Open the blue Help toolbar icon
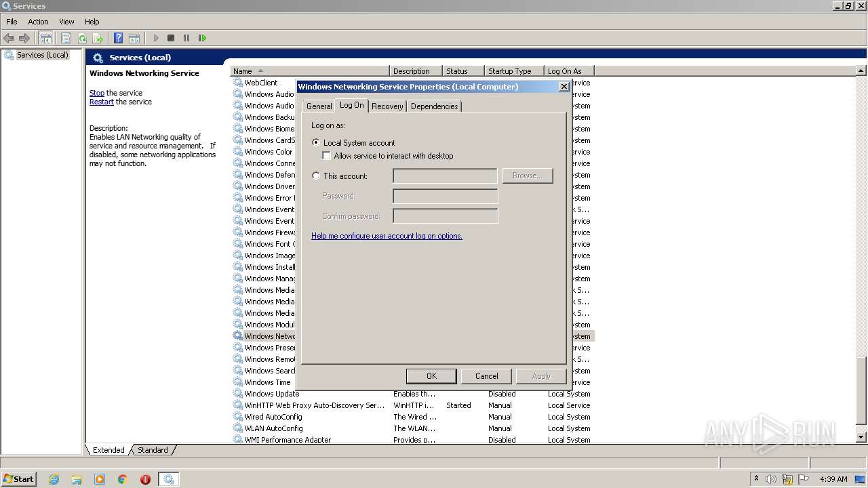The width and height of the screenshot is (868, 488). coord(119,38)
